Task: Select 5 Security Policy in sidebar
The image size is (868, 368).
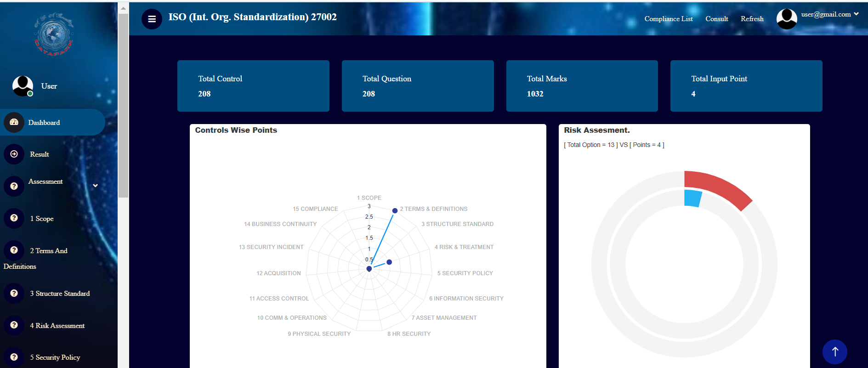Action: pos(55,357)
